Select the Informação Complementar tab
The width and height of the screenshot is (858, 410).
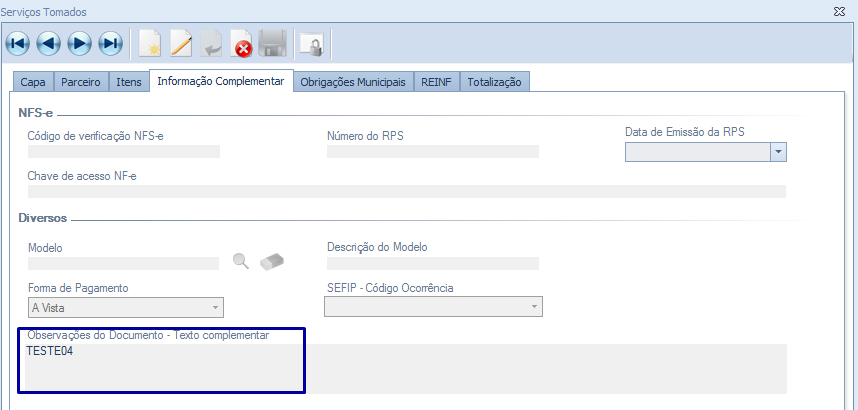coord(221,81)
